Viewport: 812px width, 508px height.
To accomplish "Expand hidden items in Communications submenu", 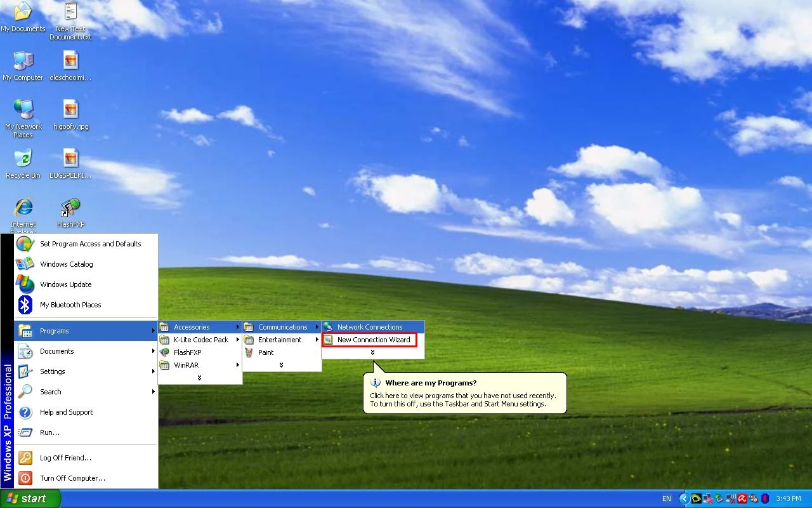I will 373,352.
